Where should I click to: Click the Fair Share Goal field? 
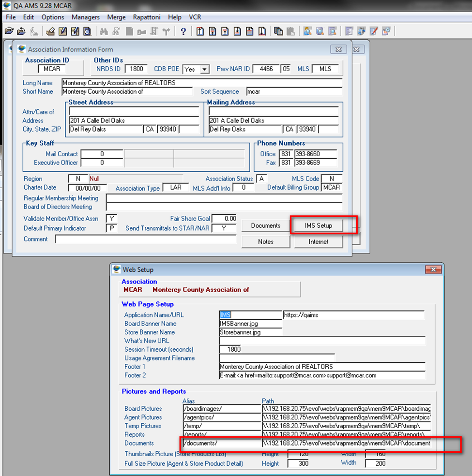click(224, 219)
